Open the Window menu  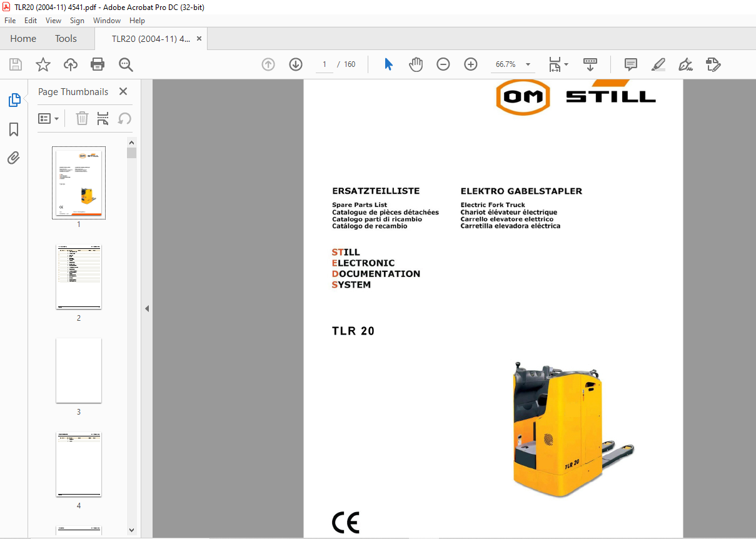(x=107, y=21)
